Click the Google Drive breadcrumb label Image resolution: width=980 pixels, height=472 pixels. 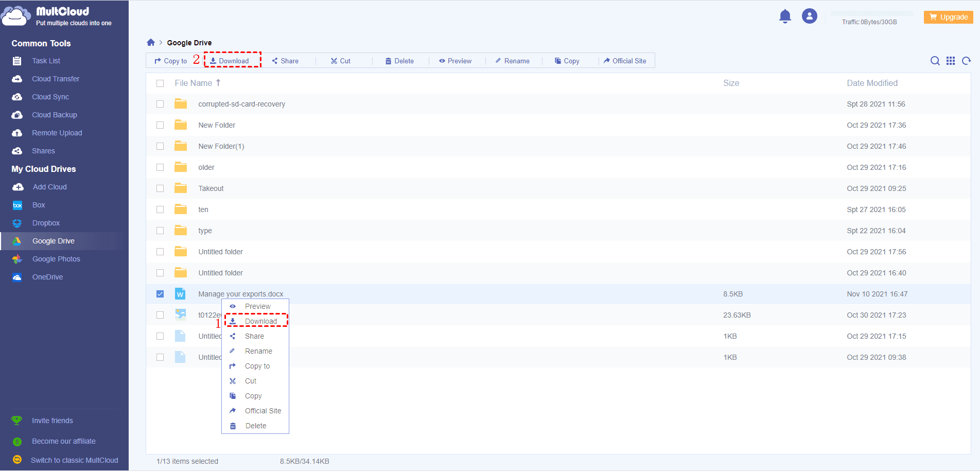click(x=189, y=43)
